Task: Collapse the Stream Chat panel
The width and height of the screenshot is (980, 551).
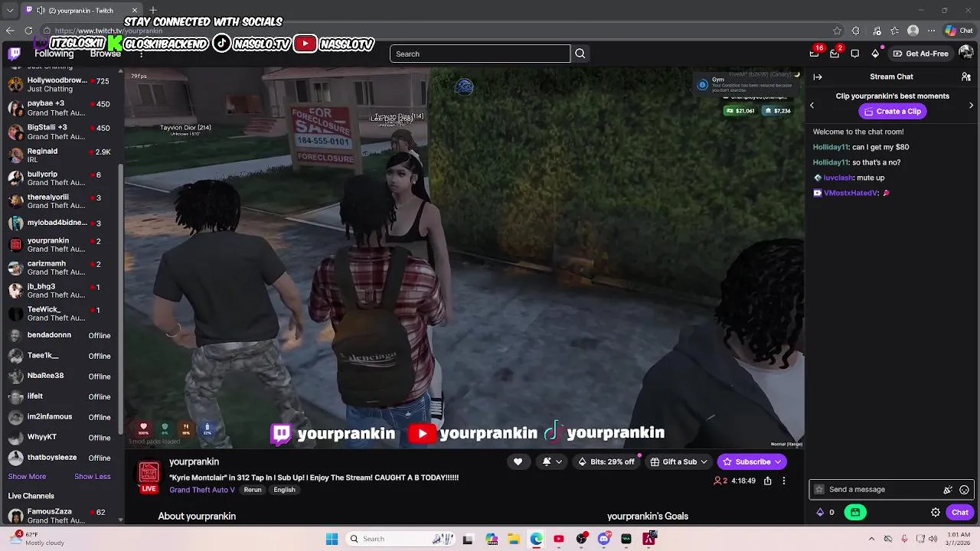Action: pos(818,77)
